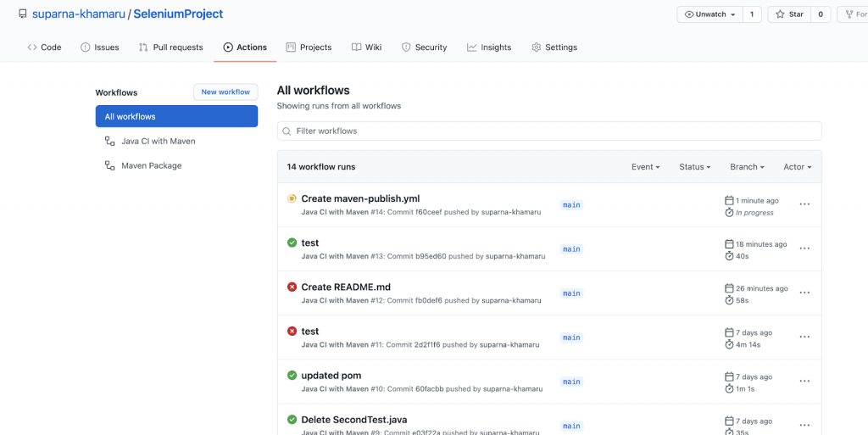868x435 pixels.
Task: Click the red failed icon beside Create README.md
Action: pyautogui.click(x=292, y=287)
